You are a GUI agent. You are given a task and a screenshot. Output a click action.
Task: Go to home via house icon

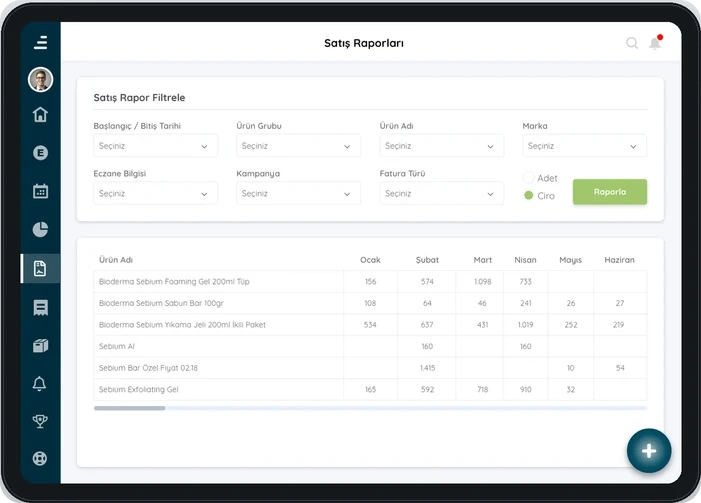click(41, 114)
